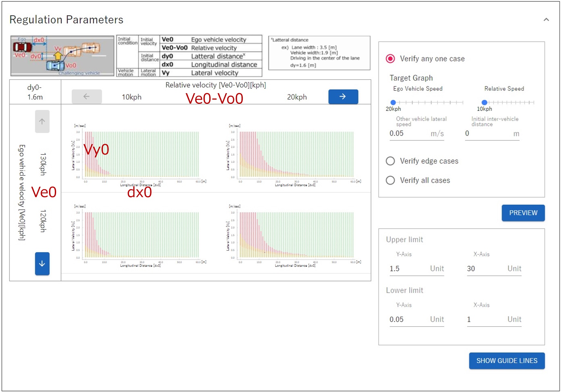The image size is (561, 392).
Task: Adjust the Relative Speed slider handle
Action: click(x=484, y=103)
